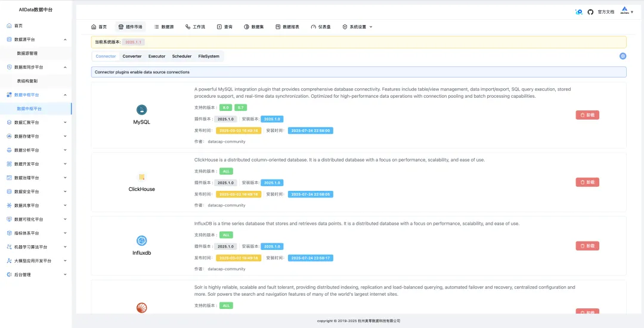Open the 系统设置 dropdown menu
The image size is (644, 328).
[x=357, y=27]
